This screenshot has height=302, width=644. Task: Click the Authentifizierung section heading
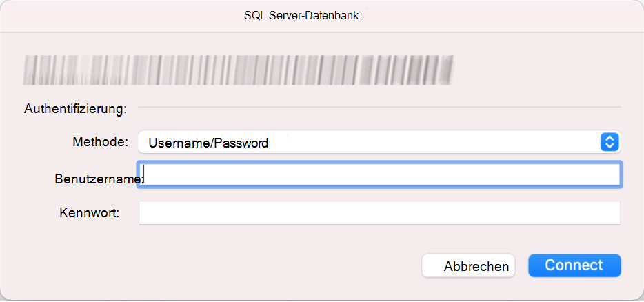coord(76,110)
